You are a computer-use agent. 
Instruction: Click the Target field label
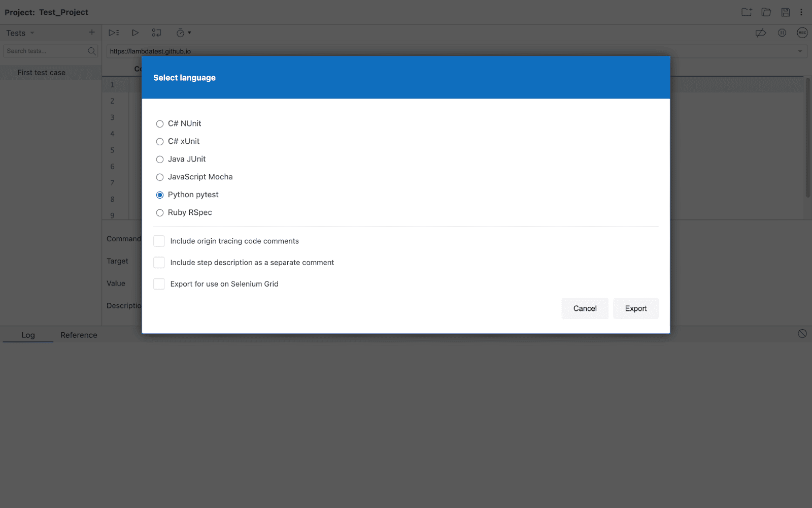[x=117, y=261]
